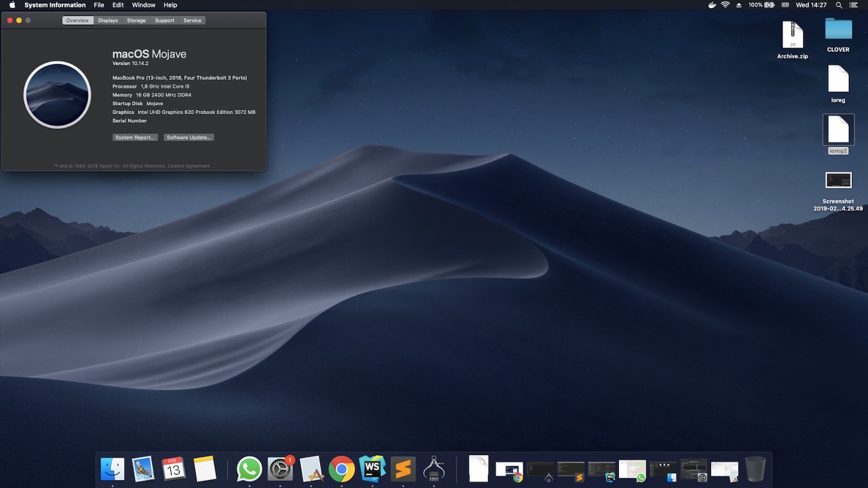Screen dimensions: 868x488
Task: Open the Trash from the Dock
Action: pyautogui.click(x=754, y=468)
